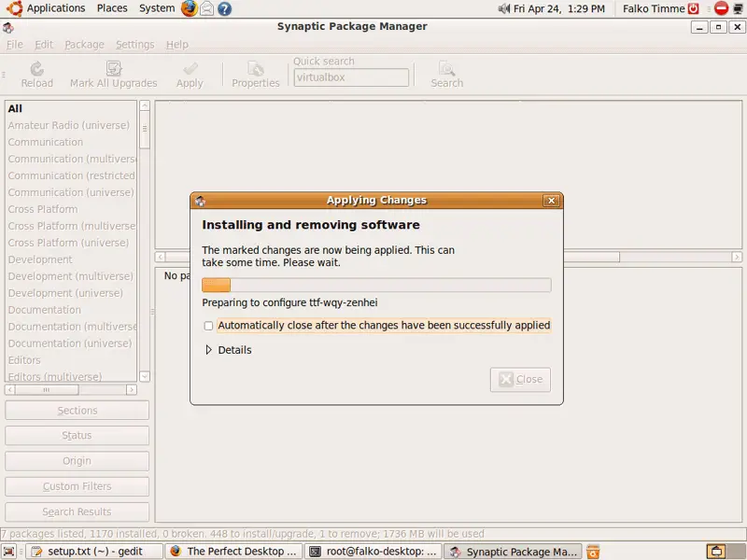Screen dimensions: 747x560
Task: Click the Falko Timme user name
Action: (654, 9)
